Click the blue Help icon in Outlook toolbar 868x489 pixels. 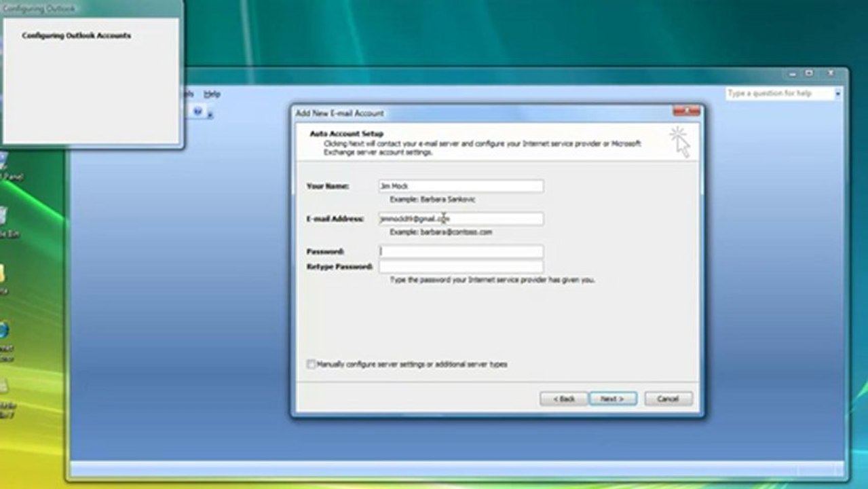198,111
